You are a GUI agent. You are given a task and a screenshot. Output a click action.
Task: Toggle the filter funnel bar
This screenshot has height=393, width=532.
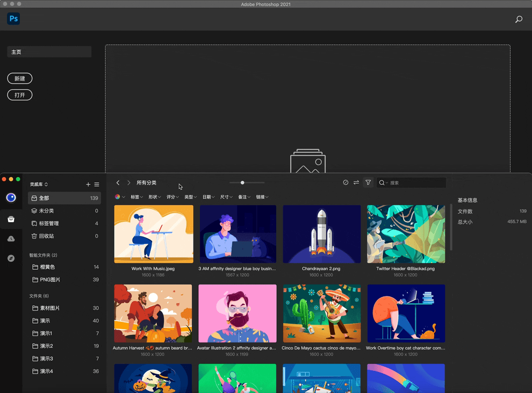pyautogui.click(x=368, y=183)
